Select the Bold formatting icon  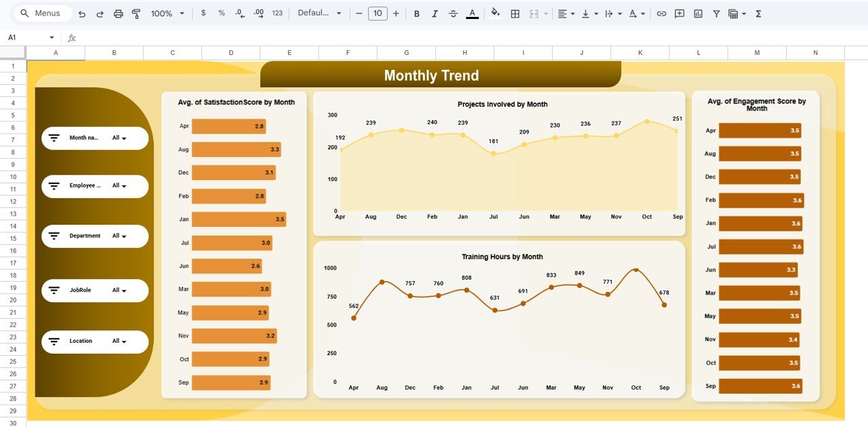click(x=416, y=13)
